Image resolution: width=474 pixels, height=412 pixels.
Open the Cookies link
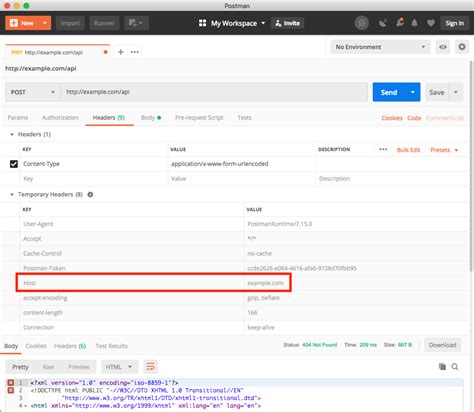[x=392, y=118]
